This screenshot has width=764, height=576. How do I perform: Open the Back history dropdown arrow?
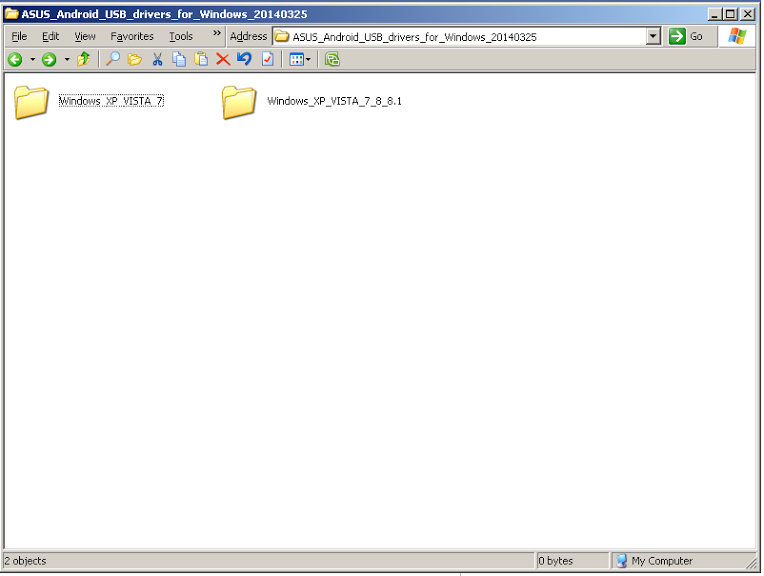click(x=33, y=59)
